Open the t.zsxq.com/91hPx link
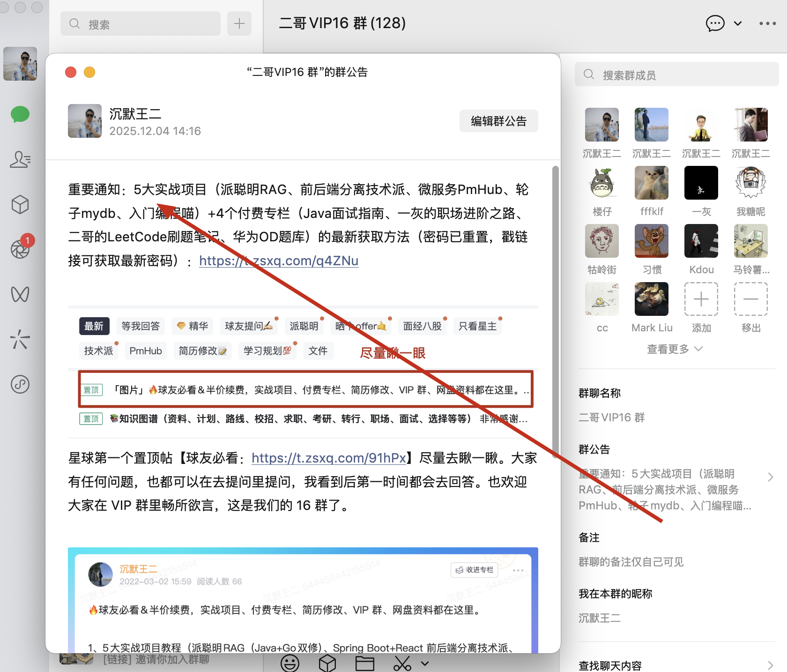This screenshot has width=787, height=672. [329, 458]
